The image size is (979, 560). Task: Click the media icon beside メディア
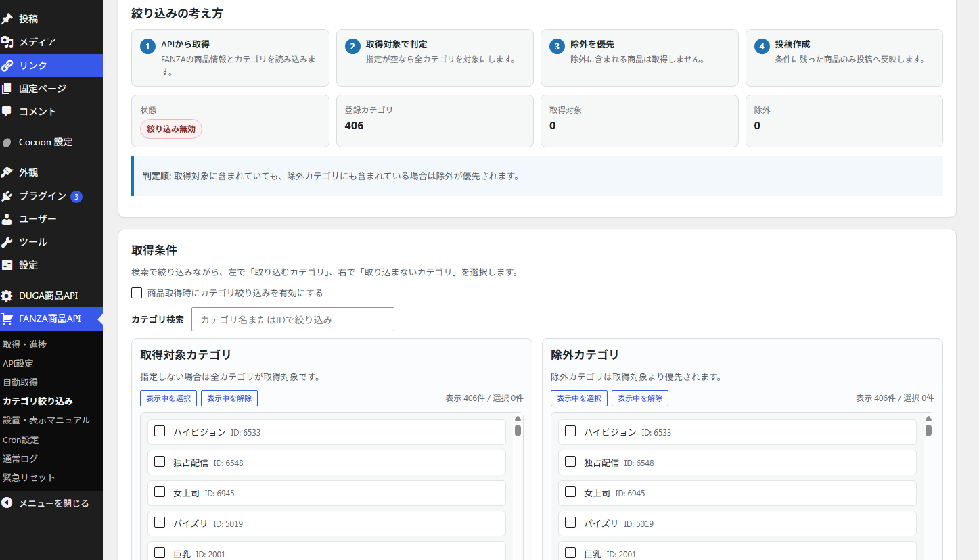pyautogui.click(x=7, y=42)
